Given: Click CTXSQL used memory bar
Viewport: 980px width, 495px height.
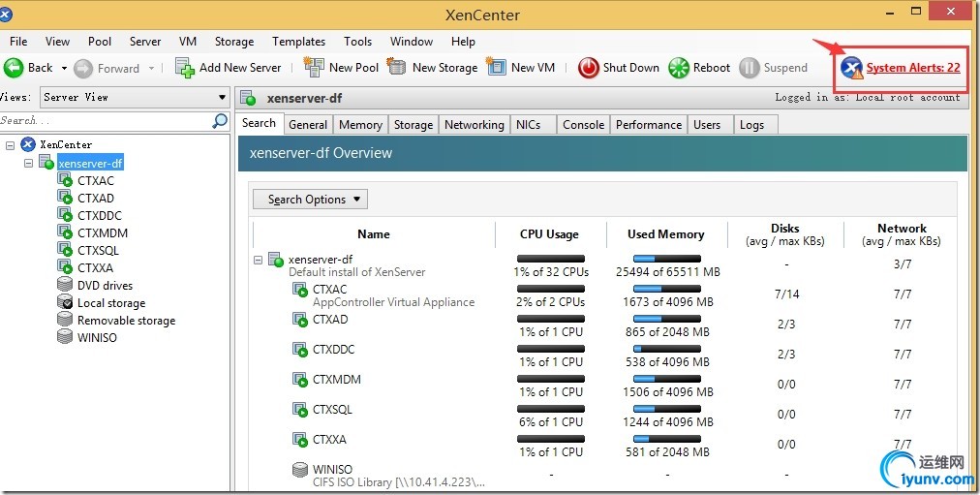Looking at the screenshot, I should (667, 409).
